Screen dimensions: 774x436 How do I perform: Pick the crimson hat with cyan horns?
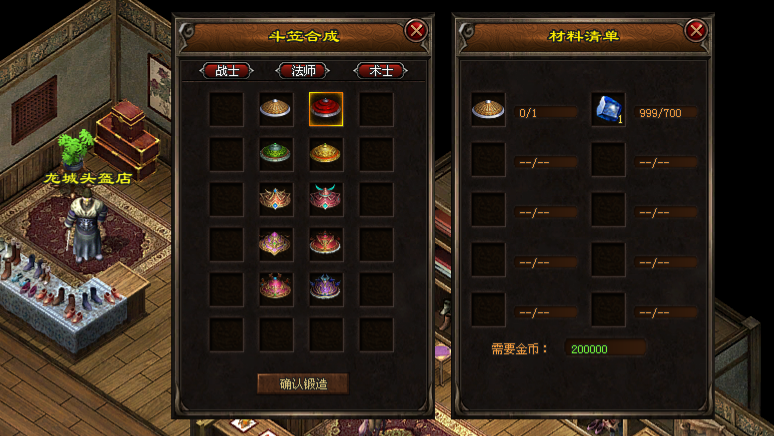[x=326, y=199]
